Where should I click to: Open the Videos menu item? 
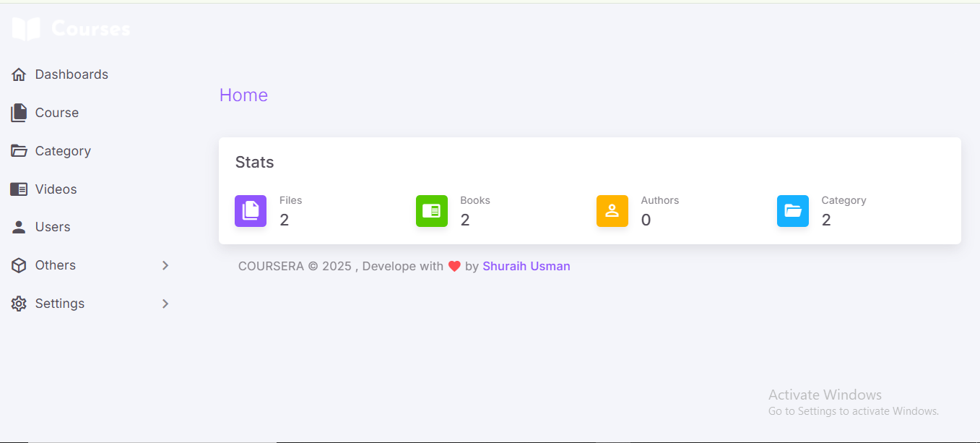pyautogui.click(x=56, y=189)
